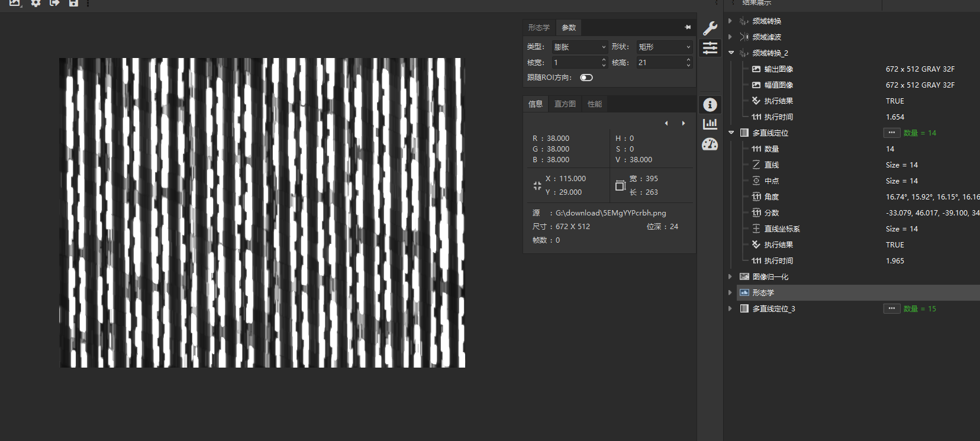Click the ellipsis button beside 多直线定位_3

tap(891, 308)
